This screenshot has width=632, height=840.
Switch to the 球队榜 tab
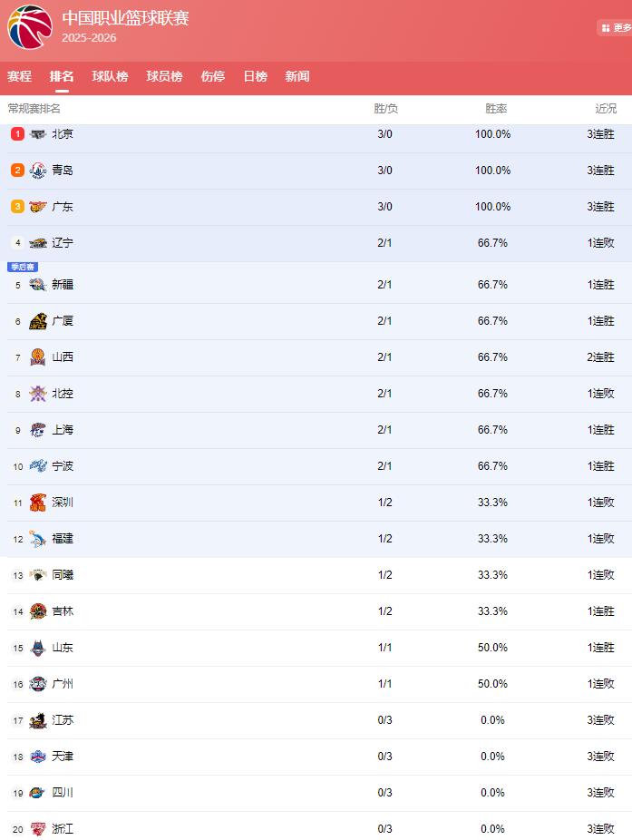(x=110, y=77)
